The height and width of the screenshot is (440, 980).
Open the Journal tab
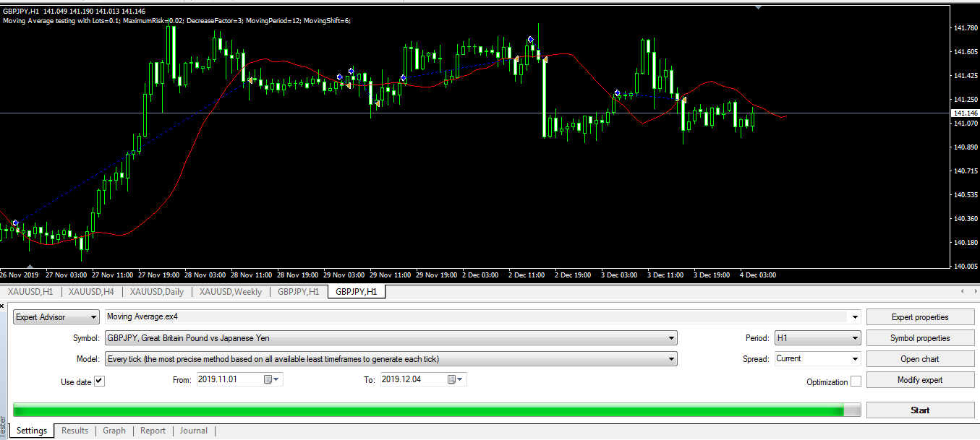pos(194,430)
